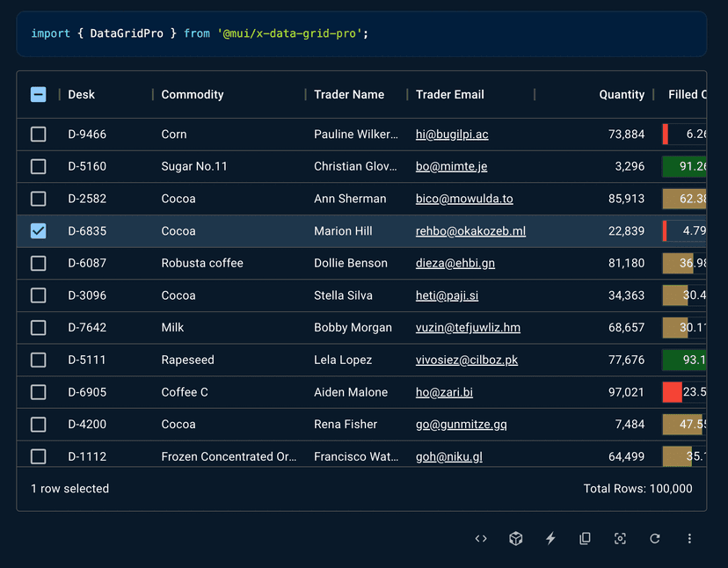
Task: Uncheck the selected row D-6835
Action: pos(38,230)
